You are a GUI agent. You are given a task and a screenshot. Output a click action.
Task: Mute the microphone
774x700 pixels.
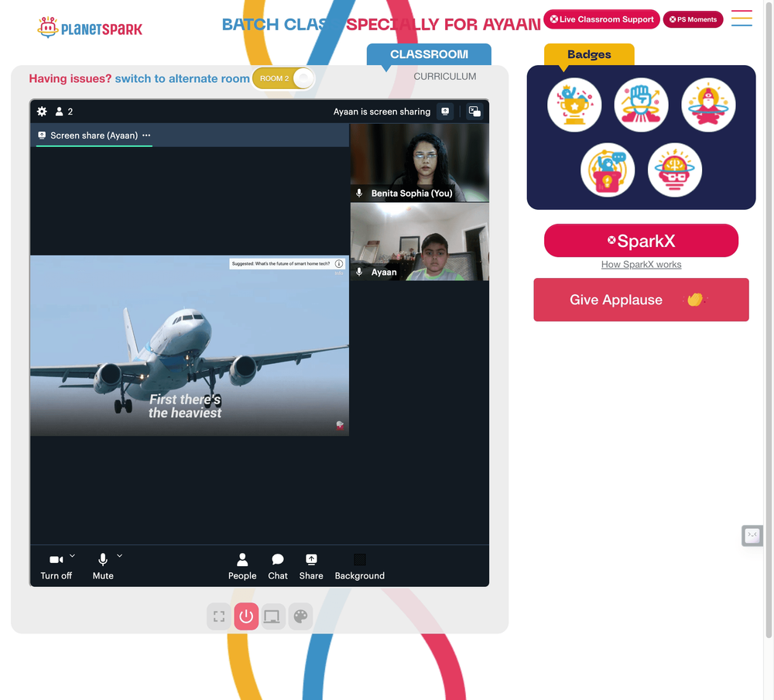pos(103,566)
